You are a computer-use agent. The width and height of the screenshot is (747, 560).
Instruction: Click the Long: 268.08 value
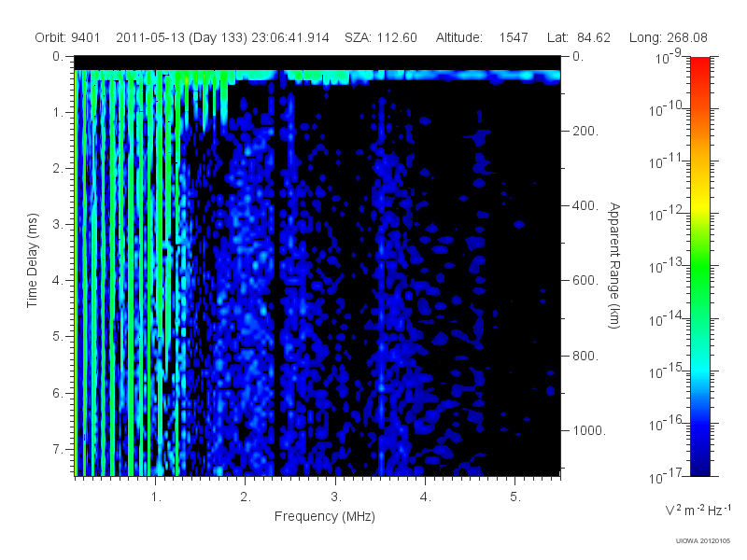tap(668, 38)
